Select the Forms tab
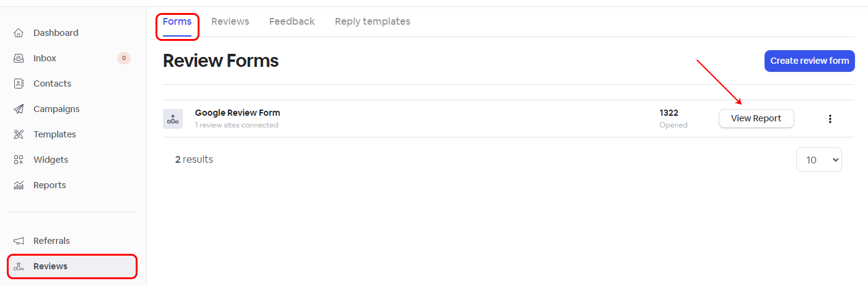The width and height of the screenshot is (868, 286). 177,22
